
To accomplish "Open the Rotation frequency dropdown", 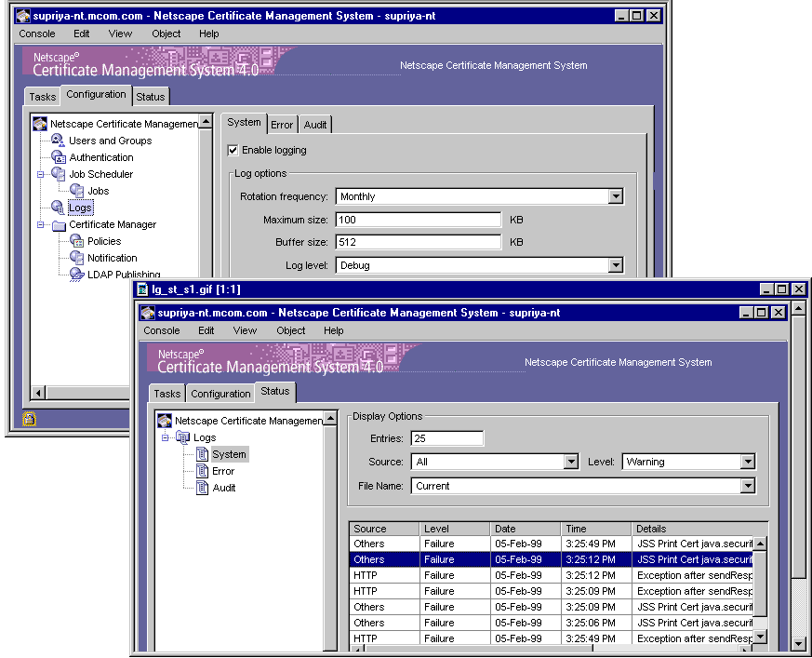I will pyautogui.click(x=615, y=196).
